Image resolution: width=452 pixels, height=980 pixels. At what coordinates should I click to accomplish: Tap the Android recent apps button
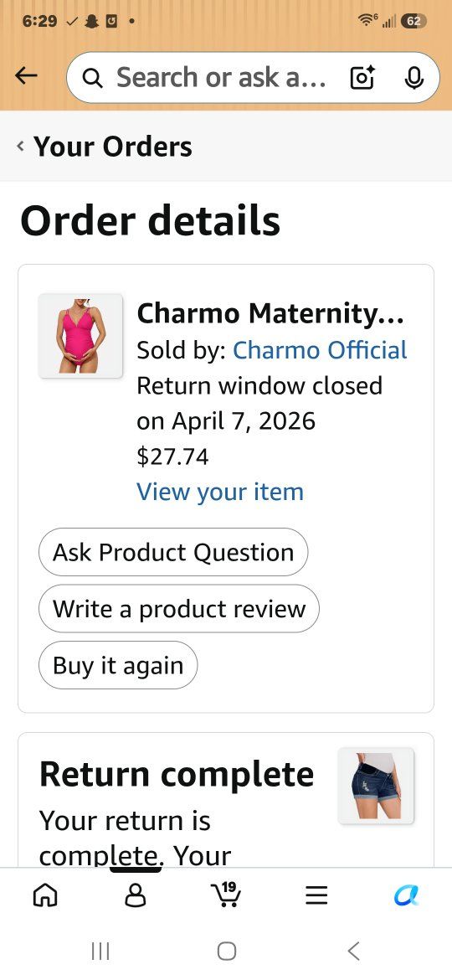(x=100, y=952)
